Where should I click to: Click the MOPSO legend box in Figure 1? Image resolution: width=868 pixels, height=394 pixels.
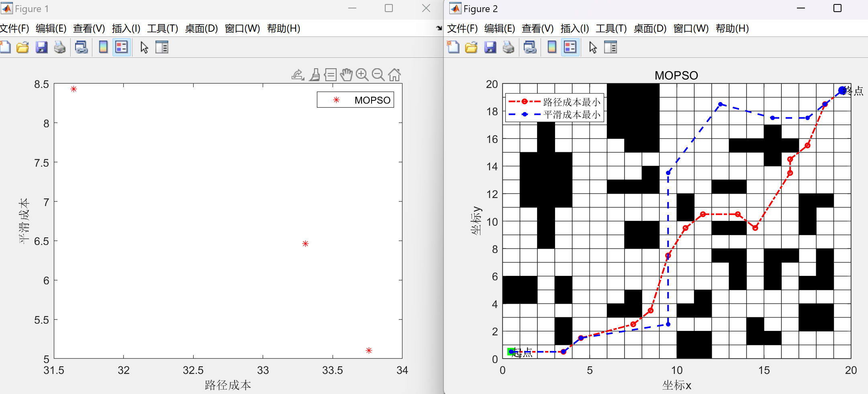click(355, 100)
